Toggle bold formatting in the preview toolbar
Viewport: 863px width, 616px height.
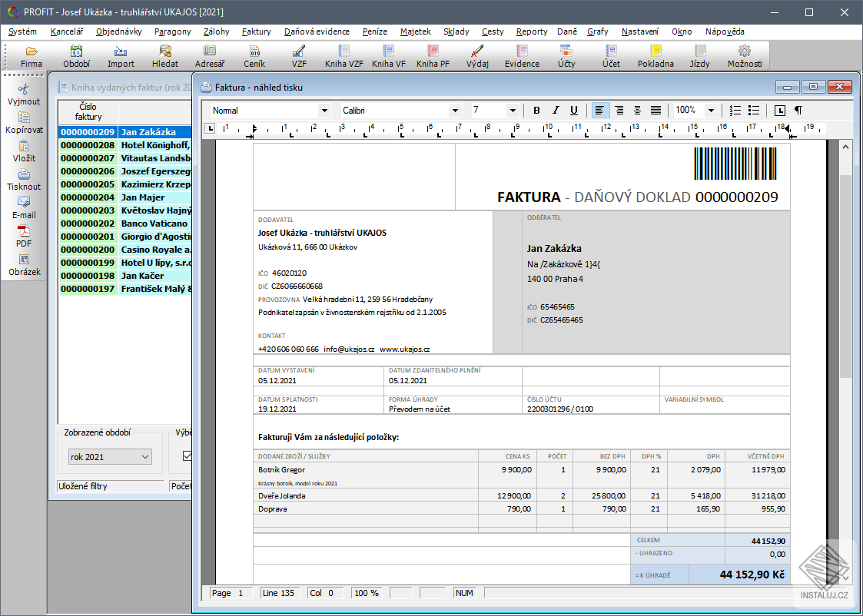536,111
